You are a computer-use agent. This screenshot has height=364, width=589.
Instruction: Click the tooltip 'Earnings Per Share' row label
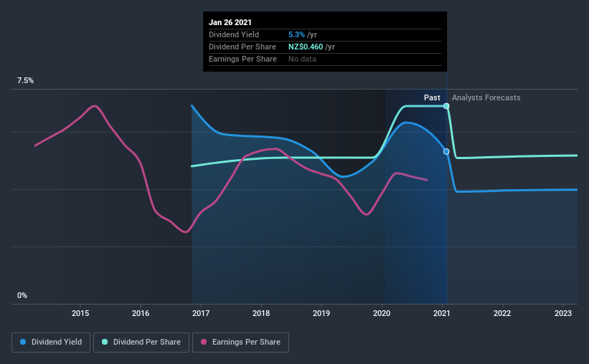242,59
